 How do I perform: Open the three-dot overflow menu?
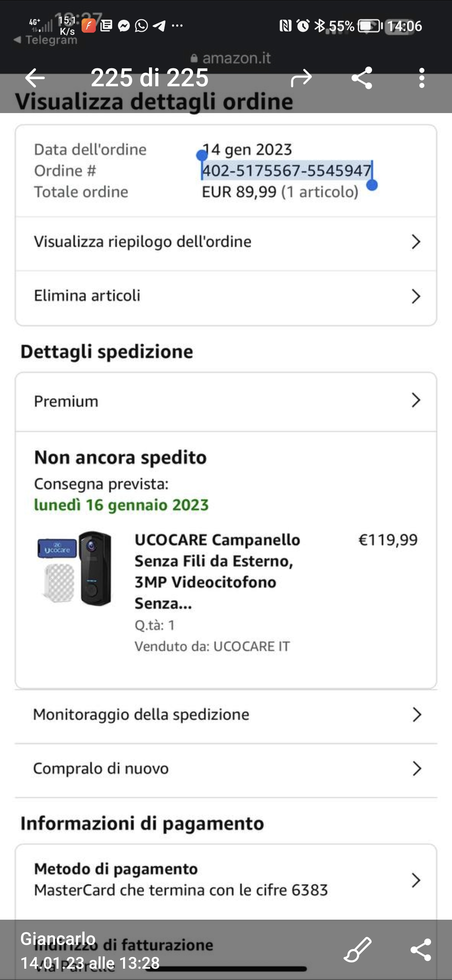421,77
